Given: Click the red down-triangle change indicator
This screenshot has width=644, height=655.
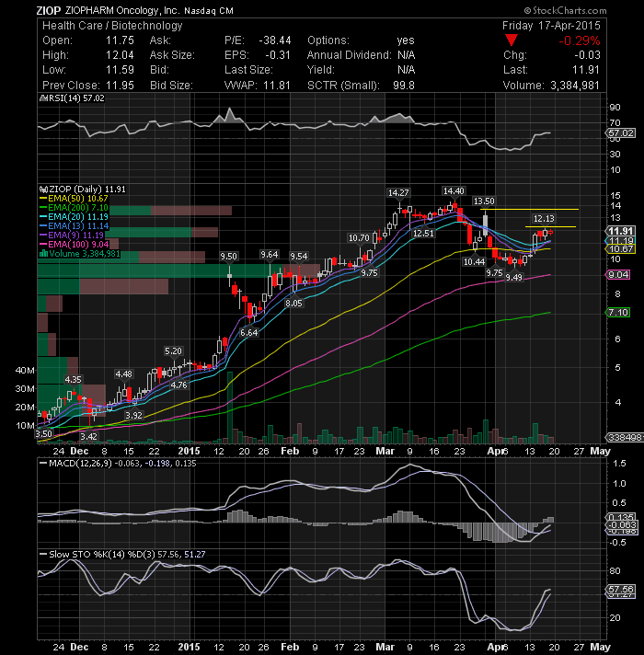Looking at the screenshot, I should 512,40.
